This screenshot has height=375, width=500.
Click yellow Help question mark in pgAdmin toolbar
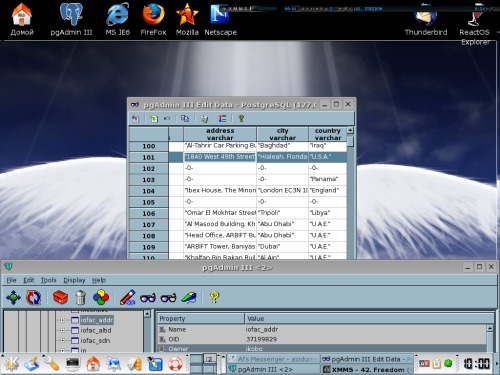[x=215, y=297]
